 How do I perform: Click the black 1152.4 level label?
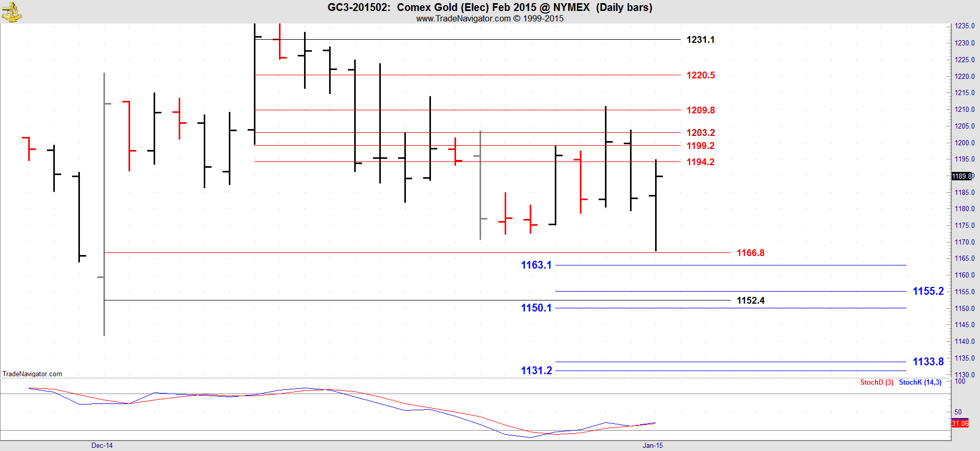(x=750, y=300)
